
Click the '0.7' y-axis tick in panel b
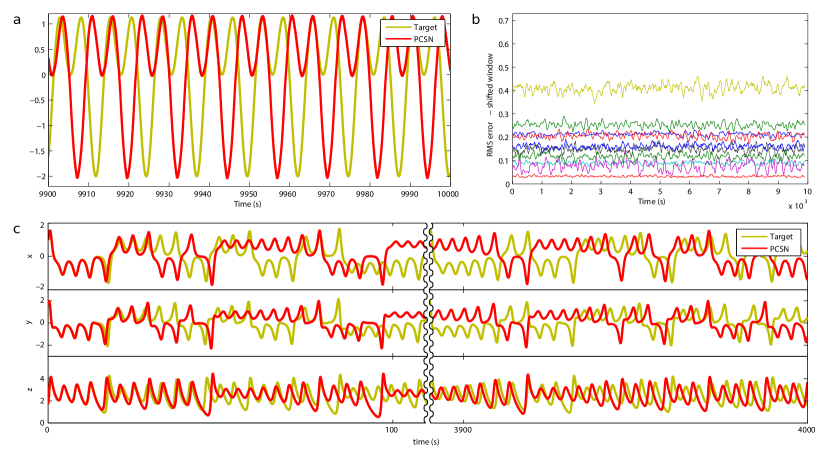tap(503, 21)
